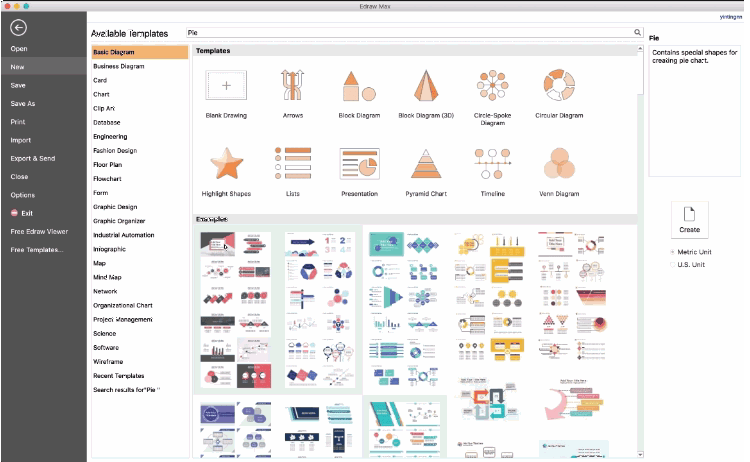
Task: Click the username link at top right
Action: coord(730,17)
